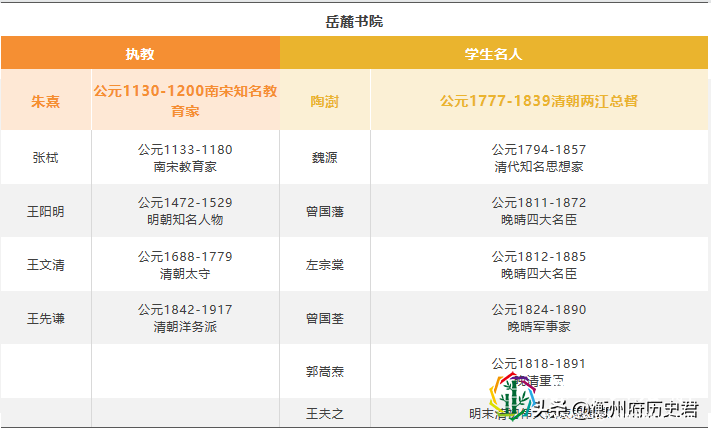
Task: Click the 公元1818-1891 date text
Action: (539, 363)
